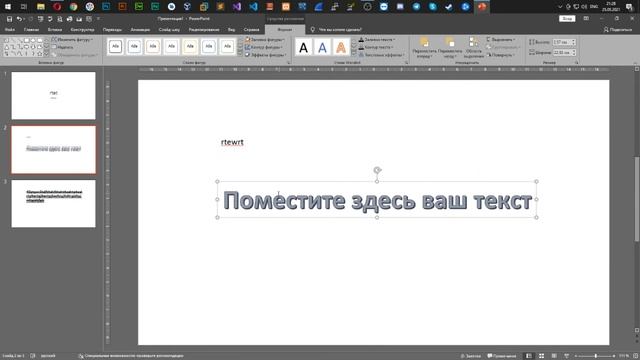Choose the blue A WordArt style
640x360 pixels.
322,48
